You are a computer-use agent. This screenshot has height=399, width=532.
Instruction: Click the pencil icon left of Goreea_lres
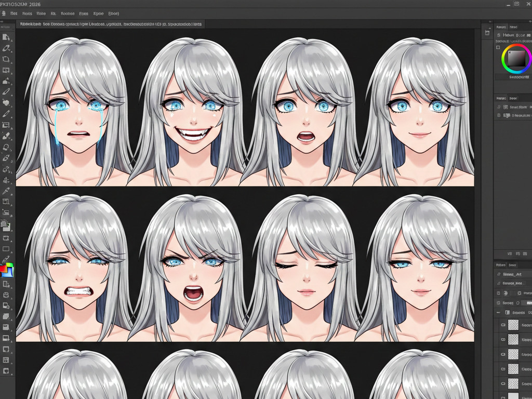pos(499,283)
